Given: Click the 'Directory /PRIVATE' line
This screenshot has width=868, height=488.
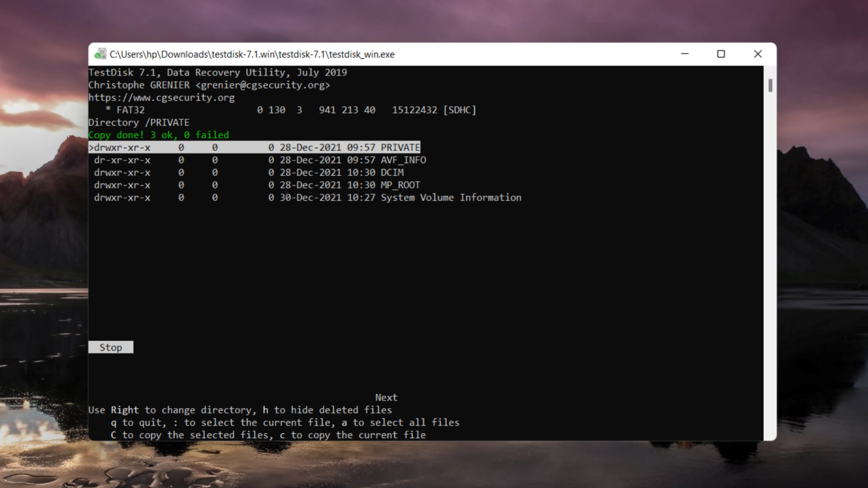Looking at the screenshot, I should 139,122.
